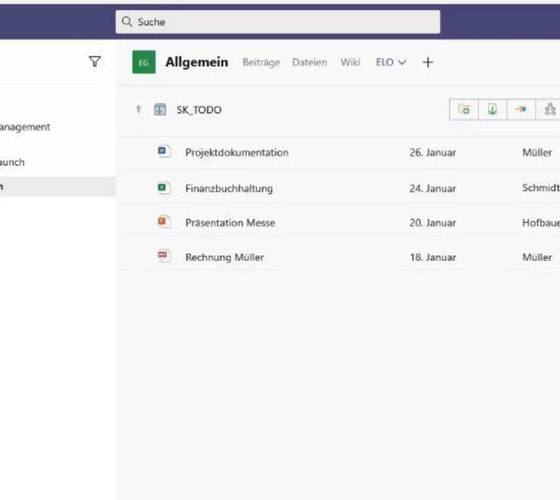Click Word icon of Projektdokumentation
560x500 pixels.
[x=164, y=152]
